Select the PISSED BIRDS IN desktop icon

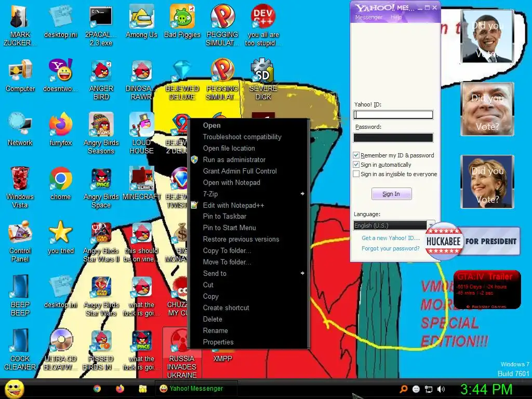[x=101, y=350]
